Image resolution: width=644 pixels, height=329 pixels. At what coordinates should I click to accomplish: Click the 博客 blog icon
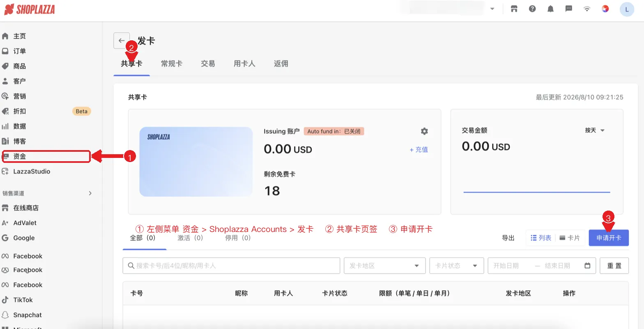[x=5, y=141]
